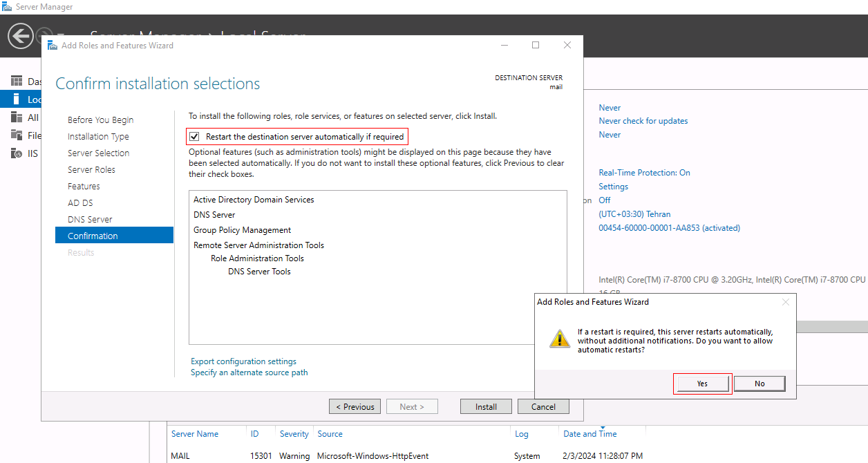This screenshot has width=868, height=463.
Task: Sort events by Log column
Action: tap(522, 434)
